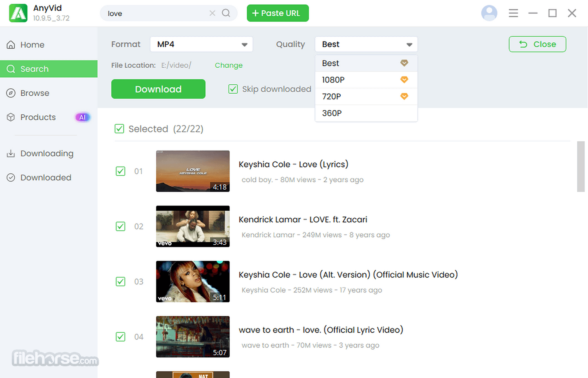Collapse the Quality Best dropdown
The width and height of the screenshot is (588, 378).
tap(366, 44)
